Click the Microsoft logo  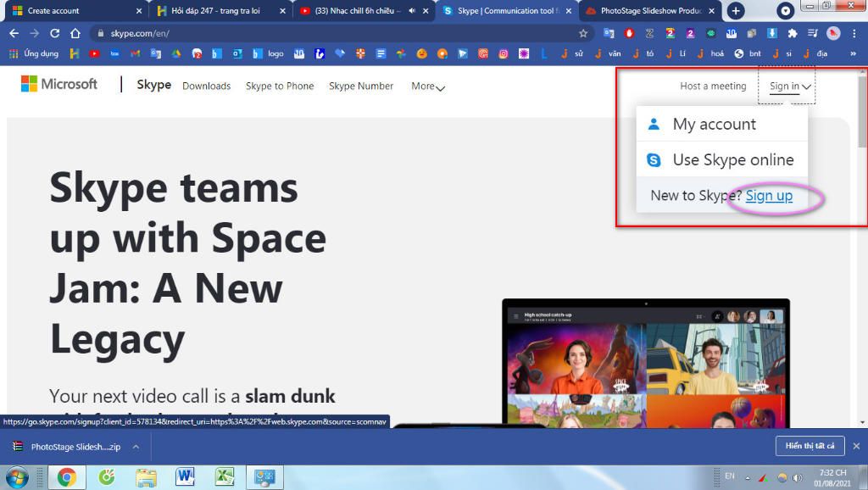click(x=59, y=84)
